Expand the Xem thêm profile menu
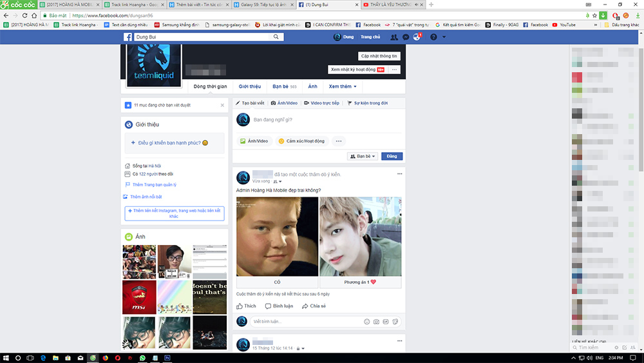The image size is (644, 363). pos(343,86)
